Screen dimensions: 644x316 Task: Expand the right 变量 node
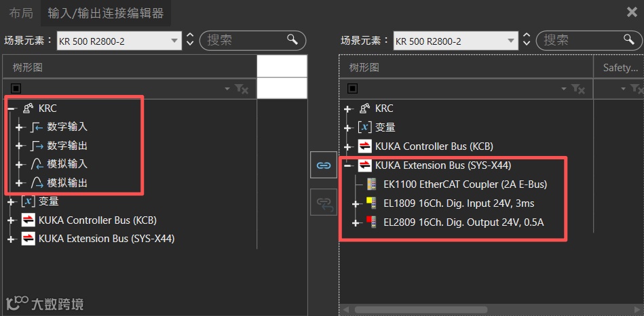point(348,127)
